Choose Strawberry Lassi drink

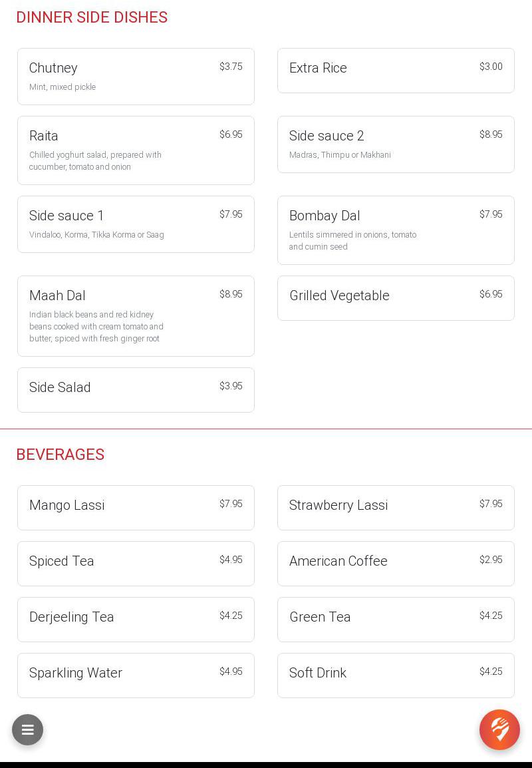tap(396, 508)
